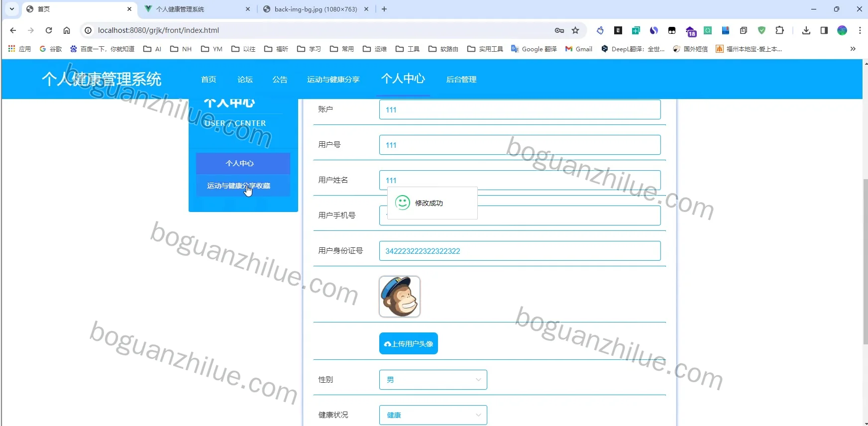Open the Gmail bookmark
Image resolution: width=868 pixels, height=426 pixels.
tap(579, 49)
